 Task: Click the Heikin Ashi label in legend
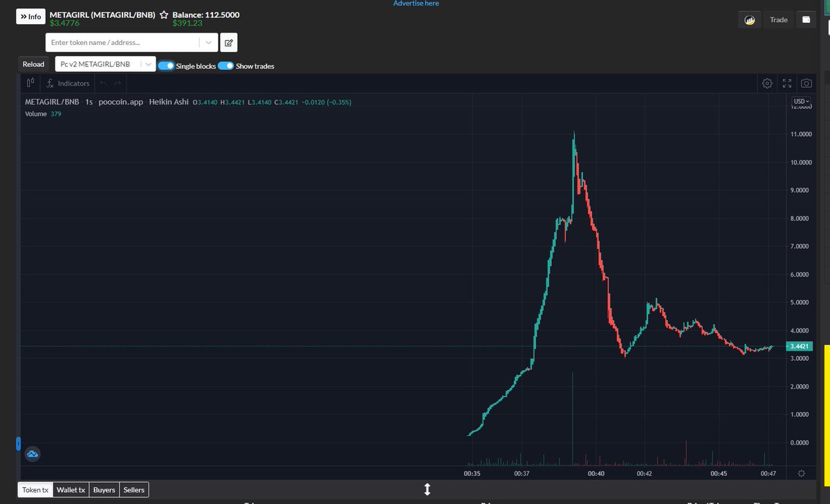pos(169,102)
